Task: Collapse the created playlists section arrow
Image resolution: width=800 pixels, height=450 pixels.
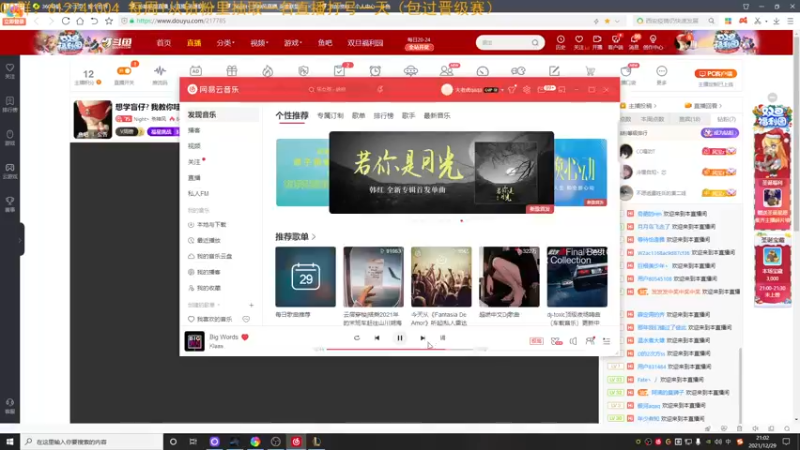Action: tap(218, 305)
